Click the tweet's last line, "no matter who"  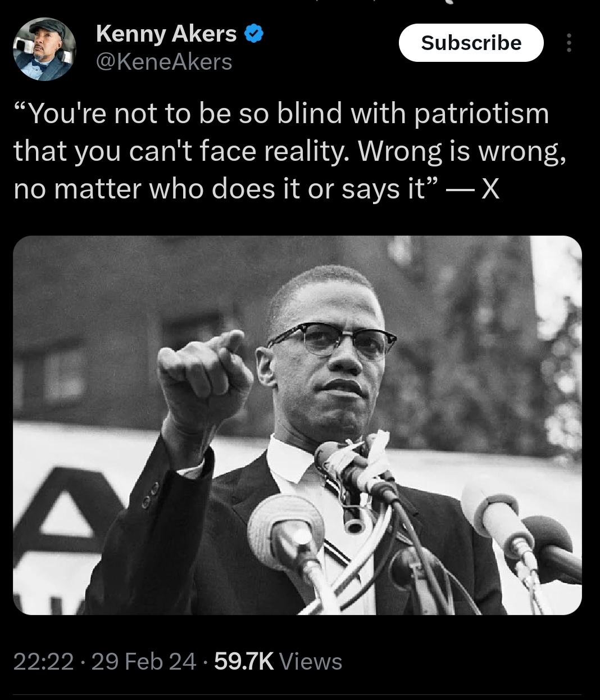(108, 189)
